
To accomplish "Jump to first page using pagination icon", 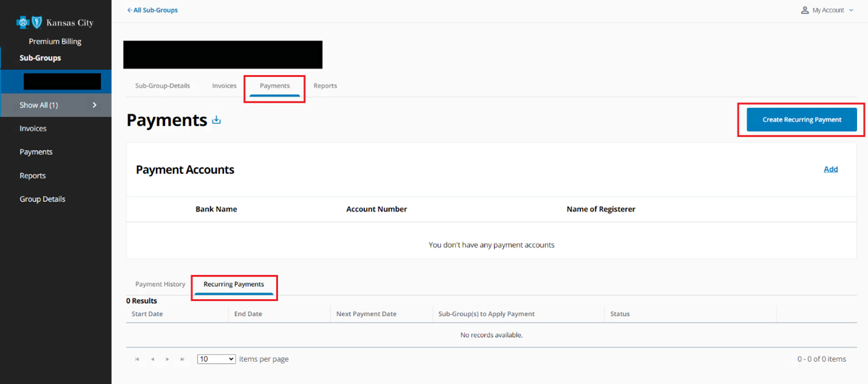I will [137, 359].
